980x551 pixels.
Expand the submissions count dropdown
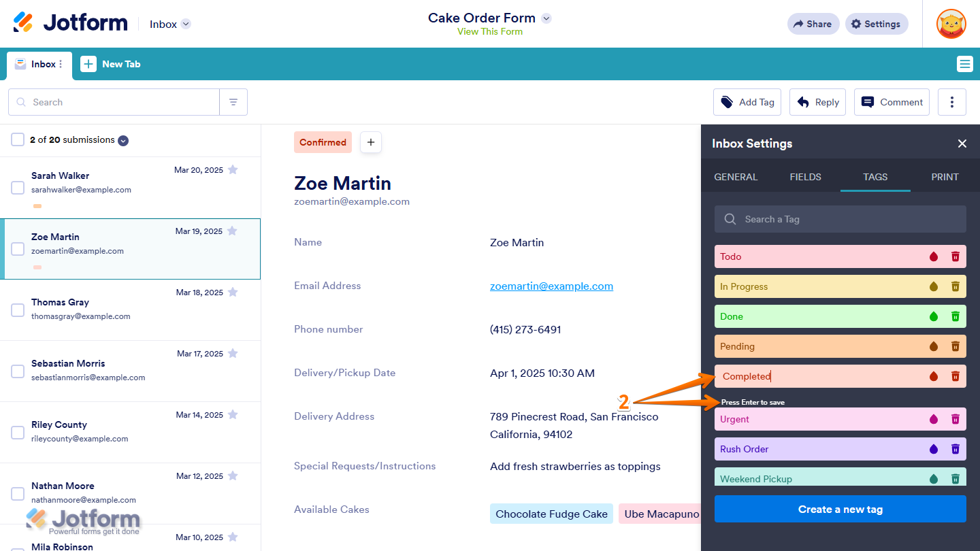point(122,140)
